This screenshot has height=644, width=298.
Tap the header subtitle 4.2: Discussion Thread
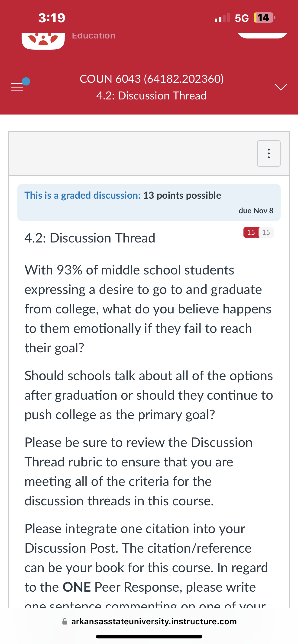151,96
